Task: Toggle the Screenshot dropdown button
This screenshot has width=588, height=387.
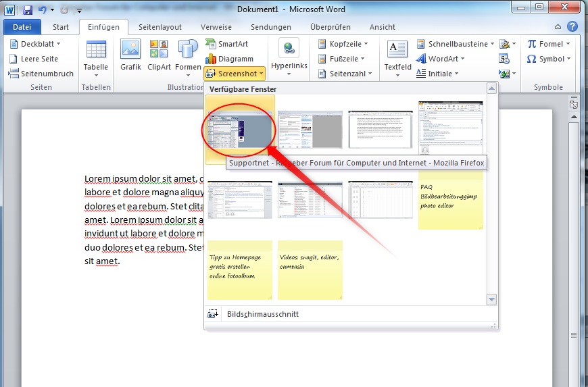Action: click(235, 74)
